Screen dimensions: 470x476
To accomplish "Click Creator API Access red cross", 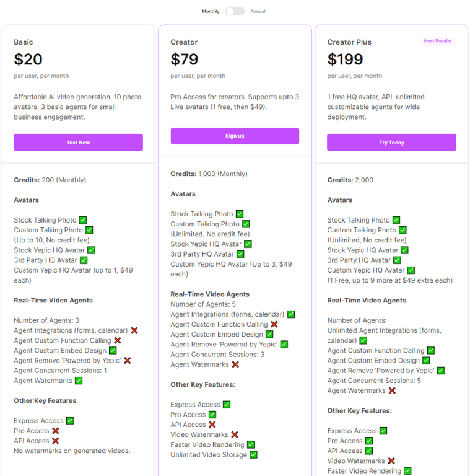I will 212,425.
